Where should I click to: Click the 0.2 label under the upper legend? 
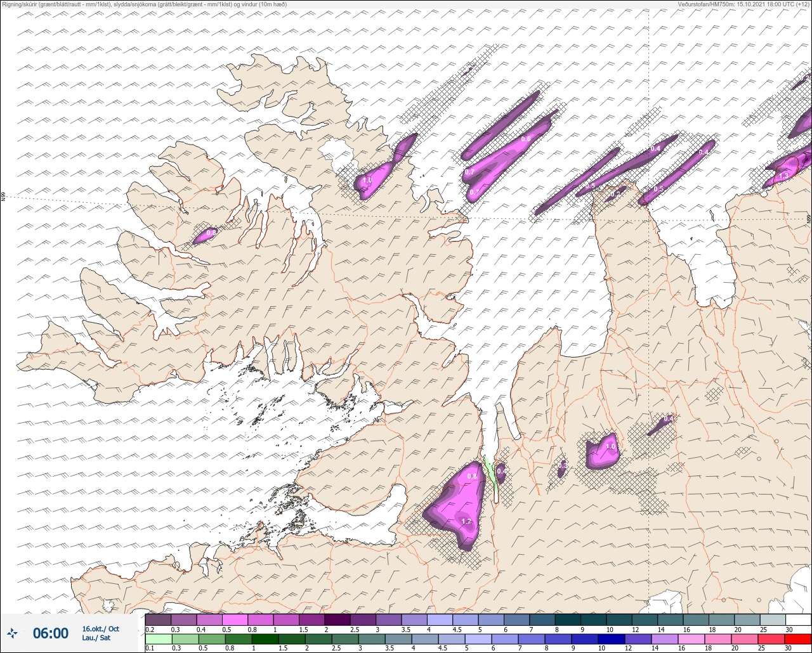pyautogui.click(x=150, y=629)
